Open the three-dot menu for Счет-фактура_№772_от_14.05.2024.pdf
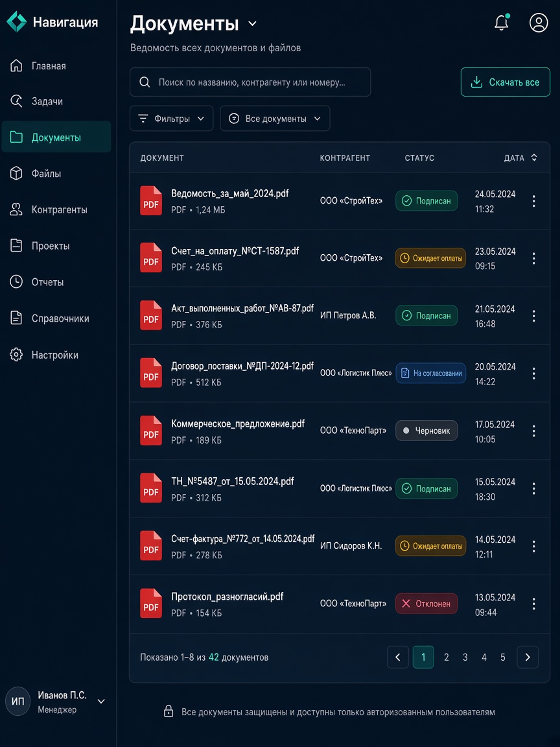The image size is (560, 747). point(534,547)
